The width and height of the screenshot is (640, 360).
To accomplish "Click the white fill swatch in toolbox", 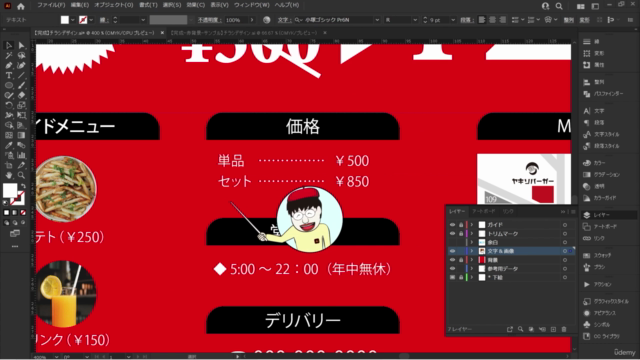I will (x=10, y=191).
